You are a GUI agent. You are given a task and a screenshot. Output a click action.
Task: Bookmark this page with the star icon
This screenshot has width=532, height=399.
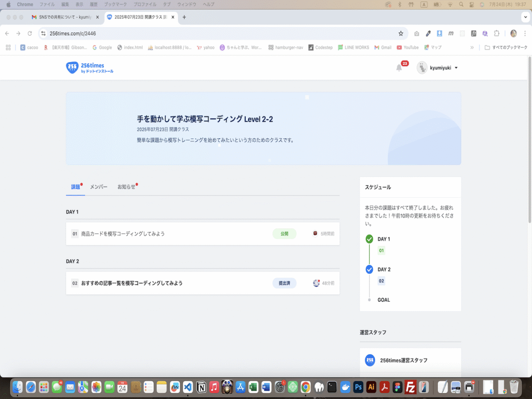[x=400, y=33]
